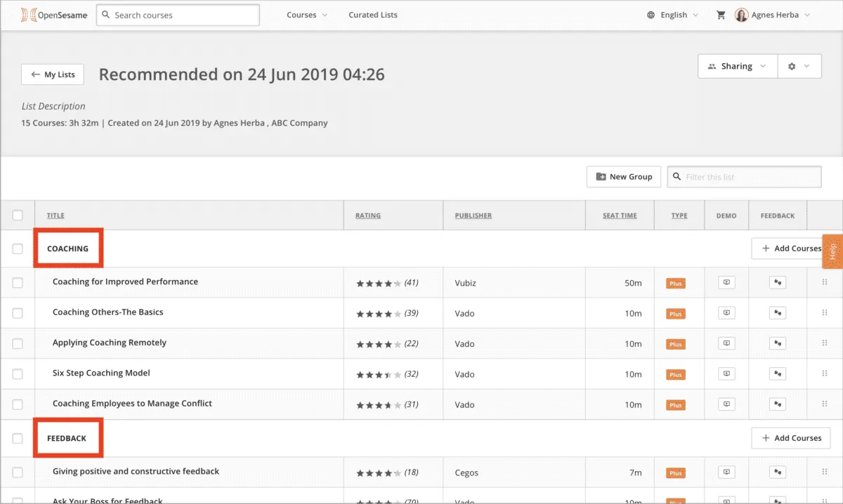Play demo for Coaching for Improved Performance
This screenshot has width=843, height=504.
726,283
